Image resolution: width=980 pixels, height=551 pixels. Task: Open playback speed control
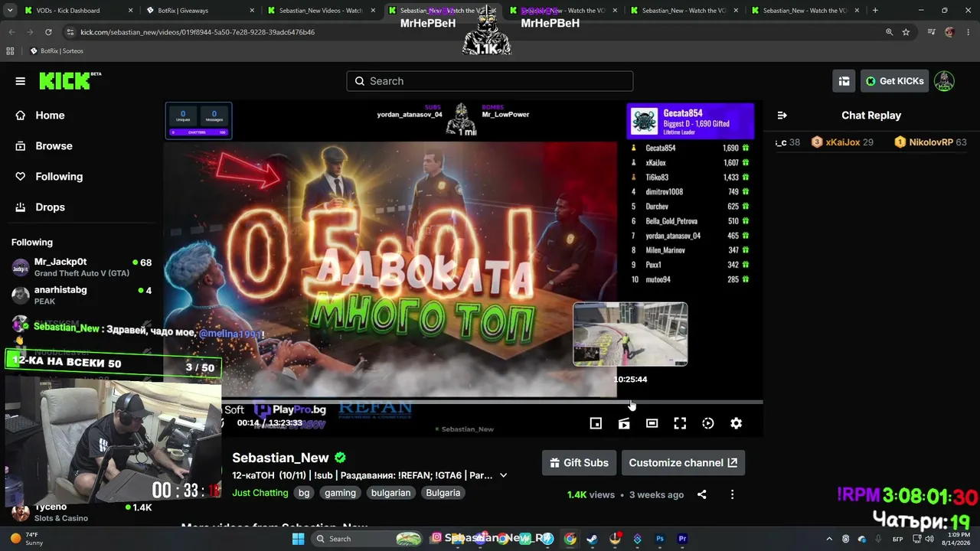[708, 423]
